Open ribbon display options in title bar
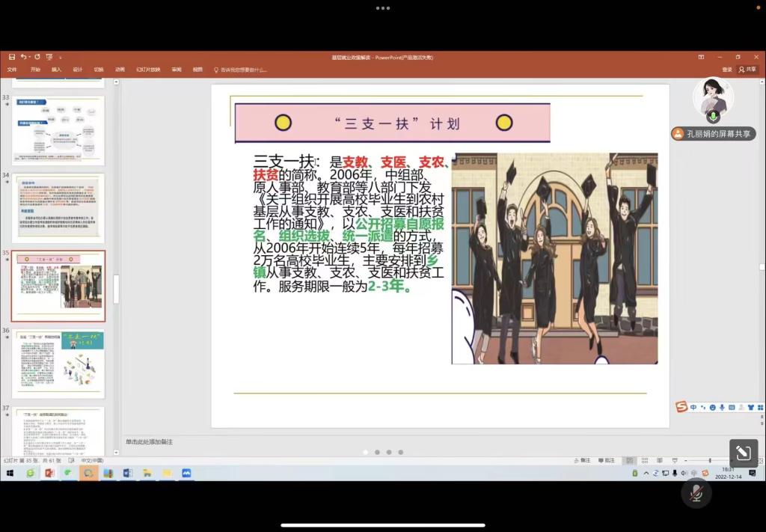This screenshot has height=532, width=766. click(x=701, y=57)
